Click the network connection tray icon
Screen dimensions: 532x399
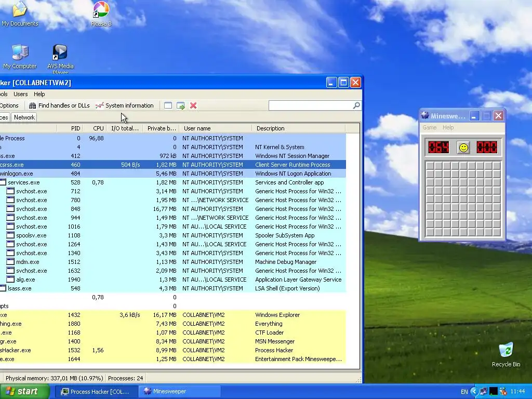484,392
